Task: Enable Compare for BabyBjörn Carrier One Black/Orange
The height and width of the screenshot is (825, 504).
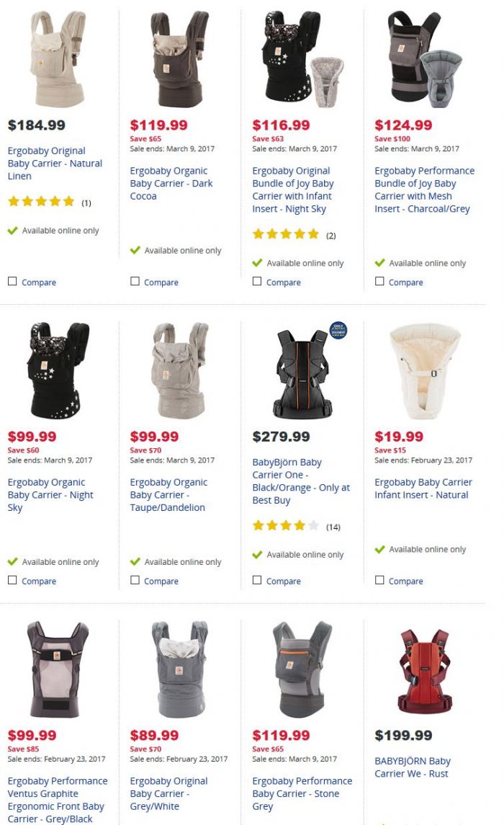Action: click(257, 580)
